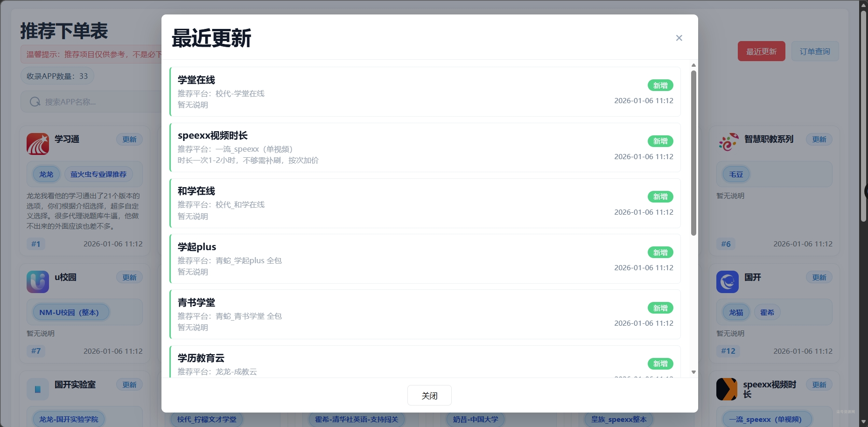Open 订单查询 at the top right
868x427 pixels.
tap(815, 51)
